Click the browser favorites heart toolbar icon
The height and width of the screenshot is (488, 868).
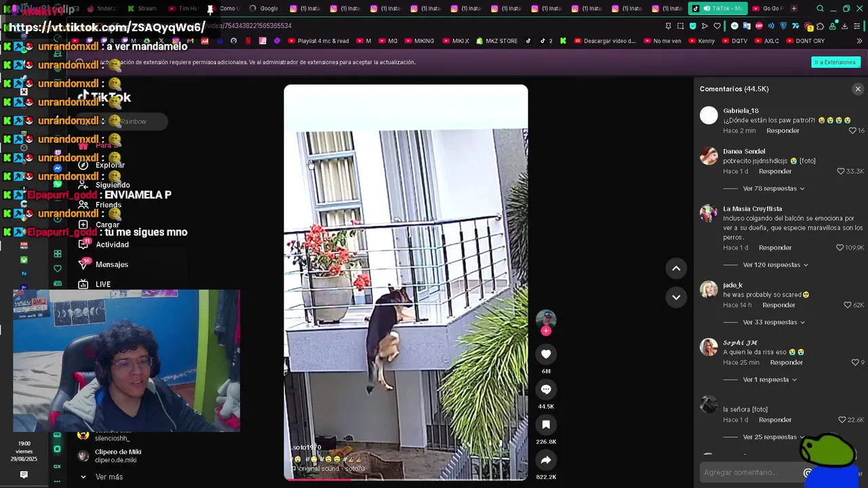[717, 26]
